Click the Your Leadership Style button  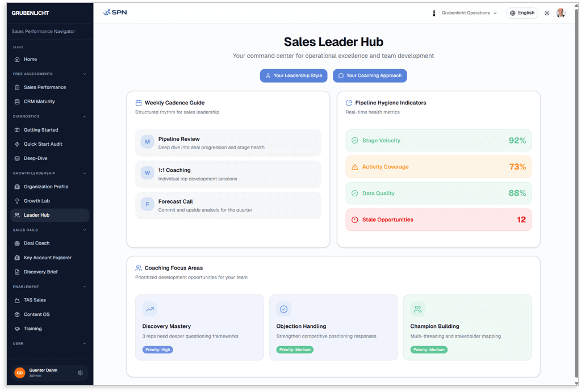(293, 75)
